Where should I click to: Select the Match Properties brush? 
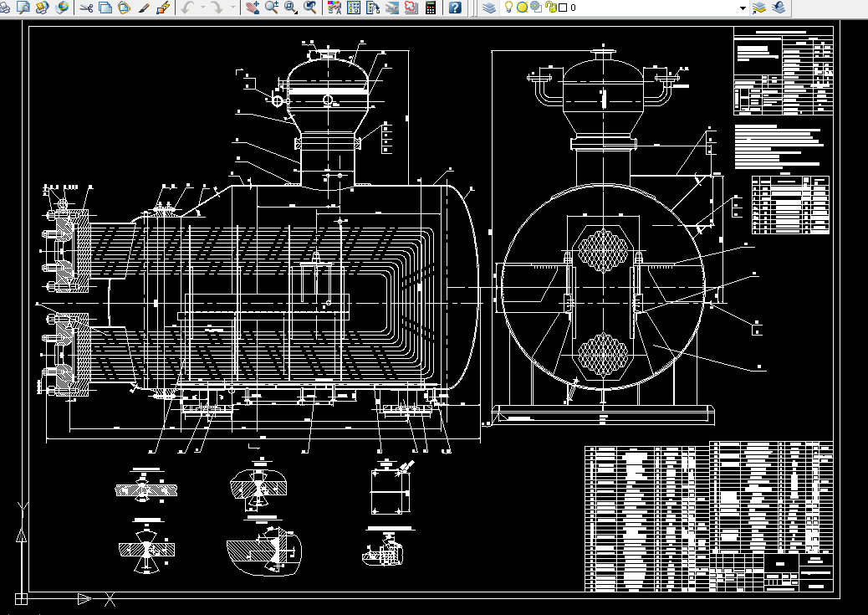(x=143, y=8)
